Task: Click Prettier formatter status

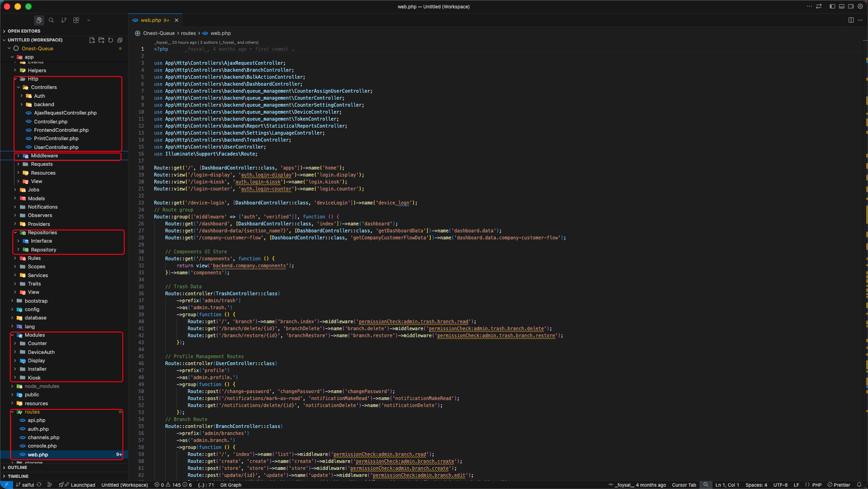Action: coord(839,485)
